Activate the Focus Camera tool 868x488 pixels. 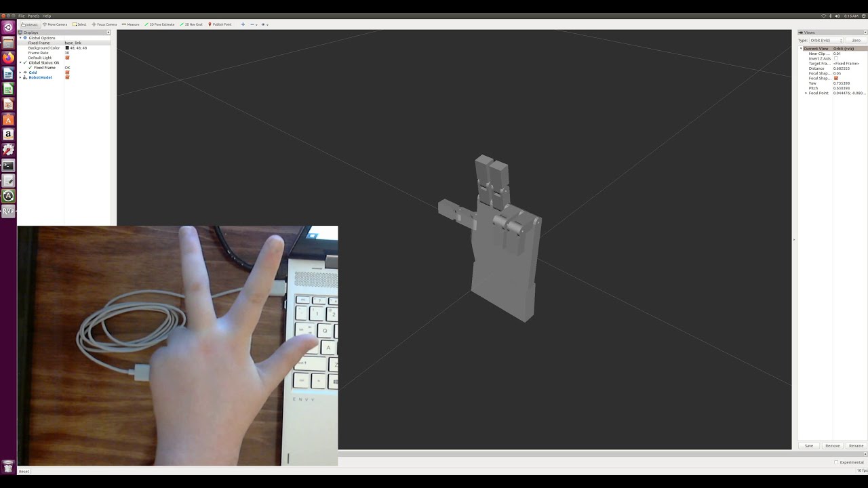tap(104, 24)
